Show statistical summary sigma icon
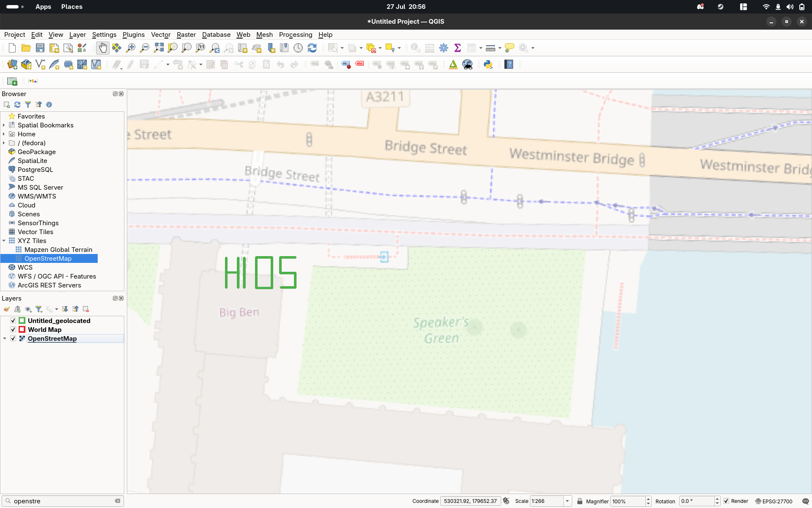 coord(458,48)
